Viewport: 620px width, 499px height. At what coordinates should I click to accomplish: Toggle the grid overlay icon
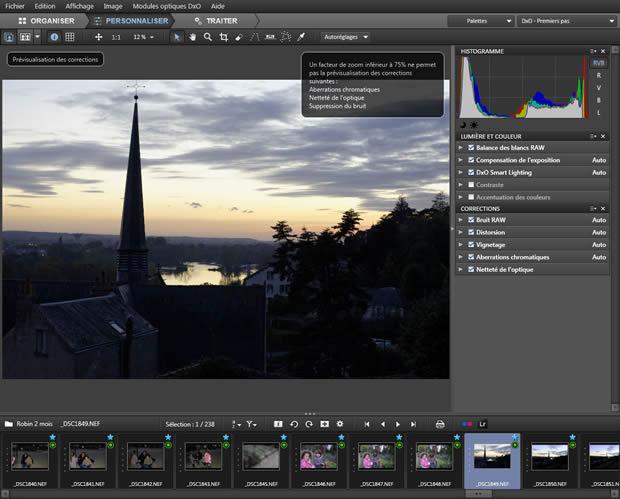click(x=70, y=37)
